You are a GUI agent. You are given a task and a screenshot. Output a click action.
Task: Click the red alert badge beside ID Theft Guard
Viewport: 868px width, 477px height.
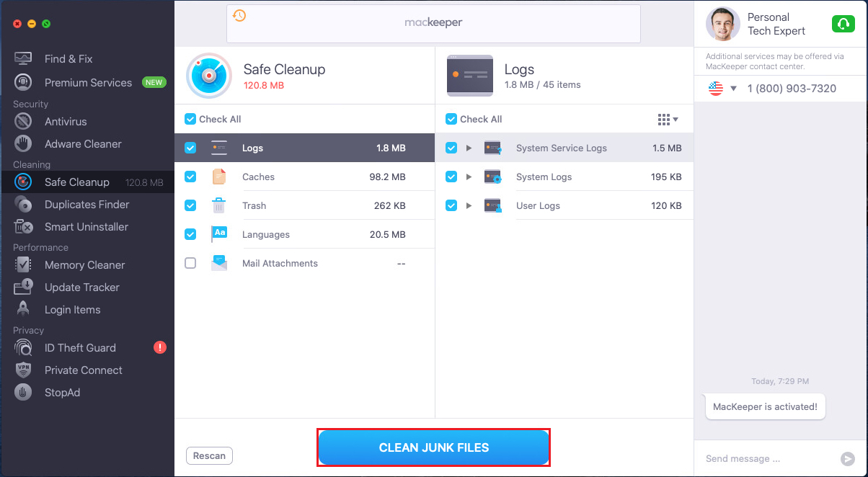tap(160, 347)
